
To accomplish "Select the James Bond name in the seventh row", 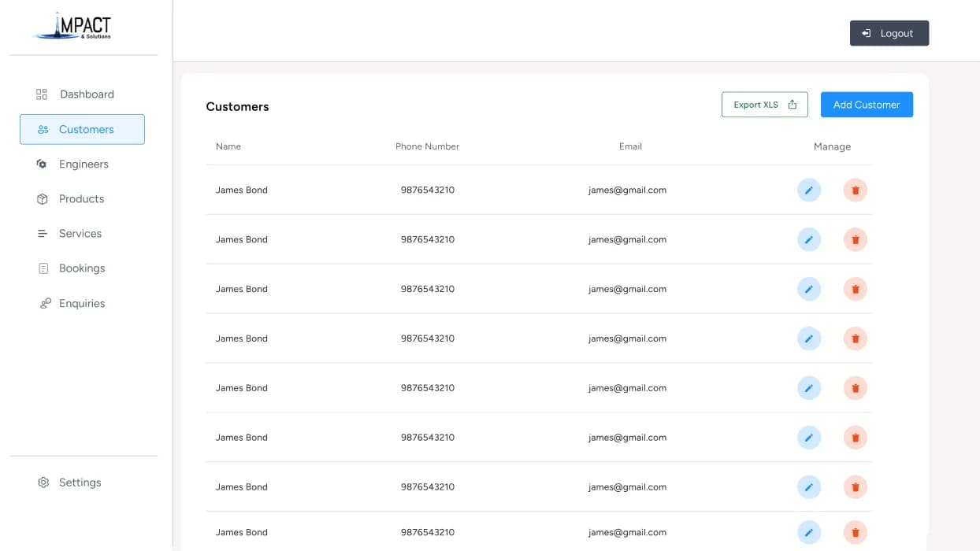I will pos(242,487).
